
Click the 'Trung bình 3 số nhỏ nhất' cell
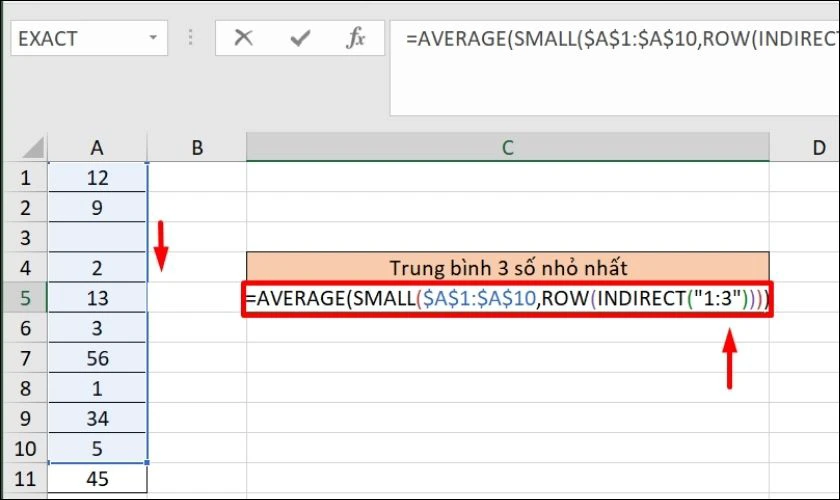tap(508, 267)
